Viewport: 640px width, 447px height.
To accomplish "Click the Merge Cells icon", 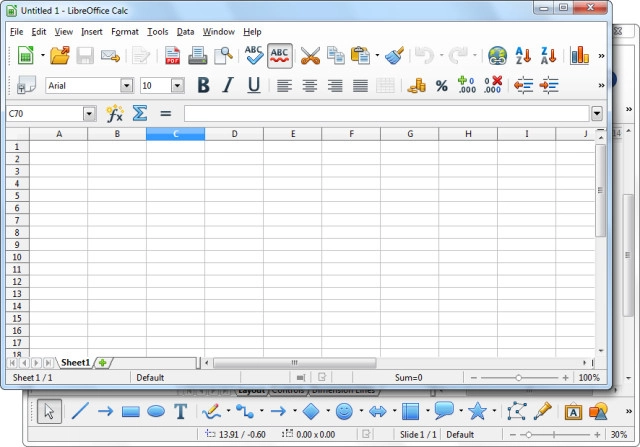I will (385, 86).
